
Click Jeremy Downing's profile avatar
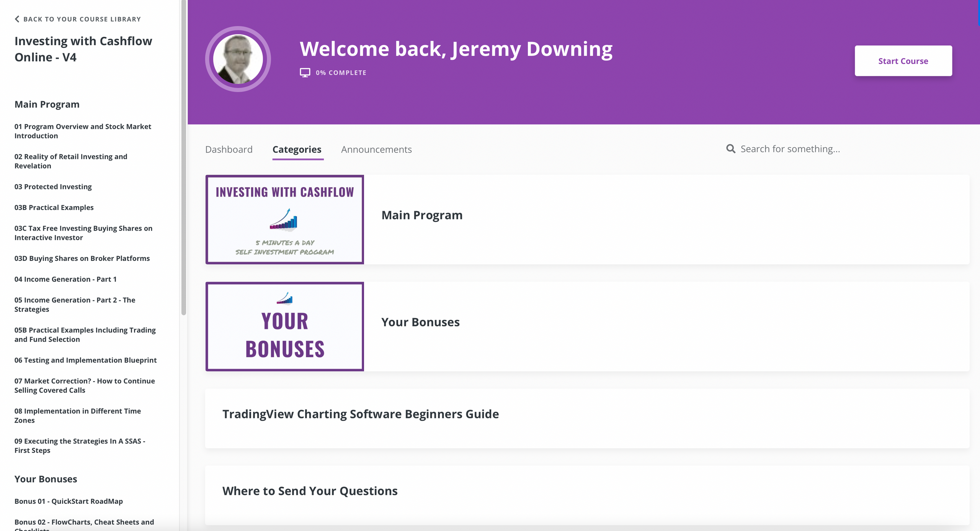pos(238,59)
